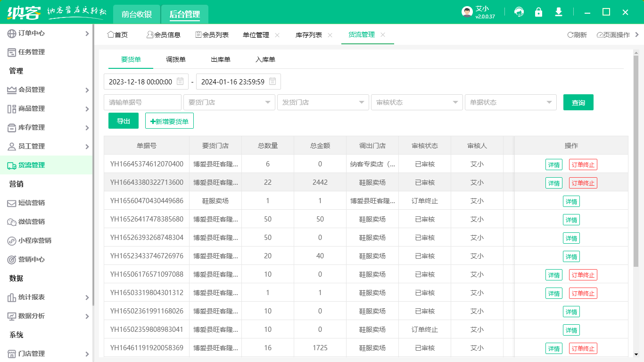
Task: Open 员工管理 sidebar item
Action: coord(46,146)
